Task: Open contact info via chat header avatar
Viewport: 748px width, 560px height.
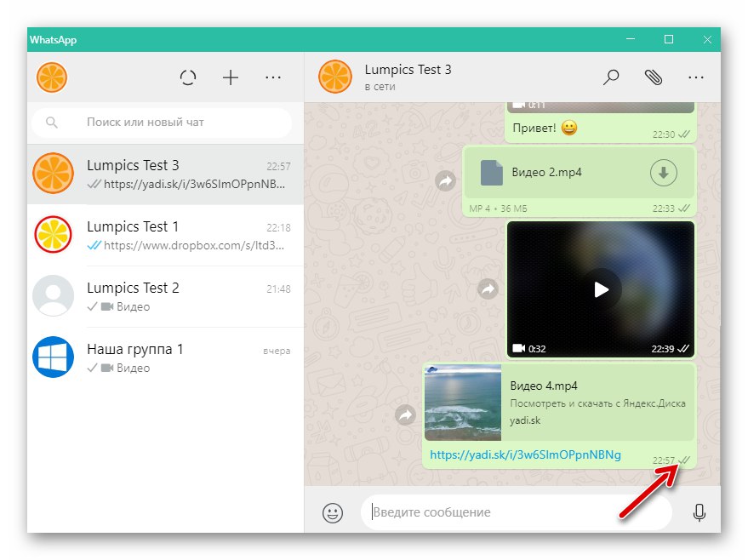Action: (335, 77)
